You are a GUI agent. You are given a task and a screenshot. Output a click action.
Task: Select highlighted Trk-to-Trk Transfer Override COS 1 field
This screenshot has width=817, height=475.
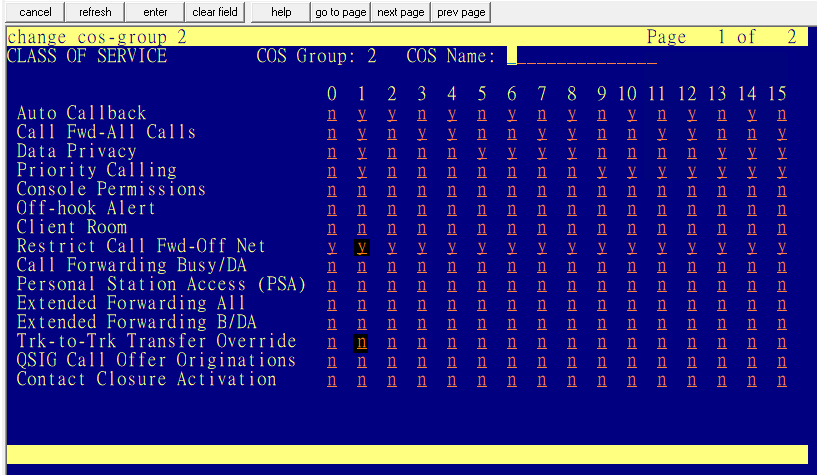[362, 342]
